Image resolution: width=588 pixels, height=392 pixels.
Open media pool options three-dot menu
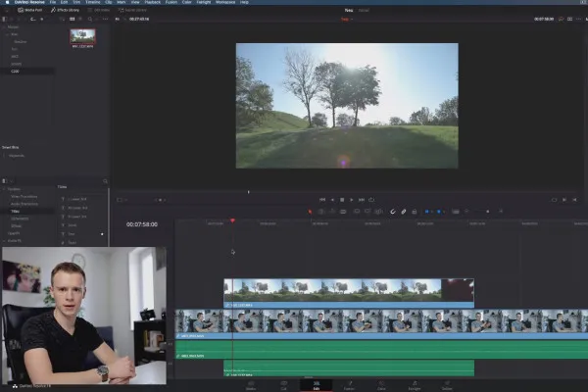pos(106,20)
